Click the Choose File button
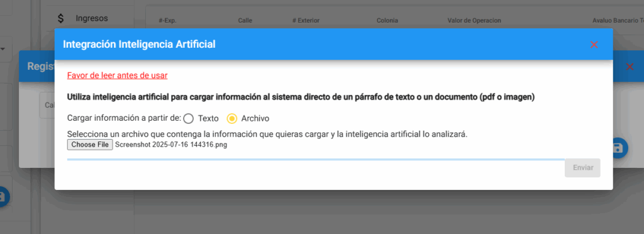Image resolution: width=644 pixels, height=234 pixels. 90,145
